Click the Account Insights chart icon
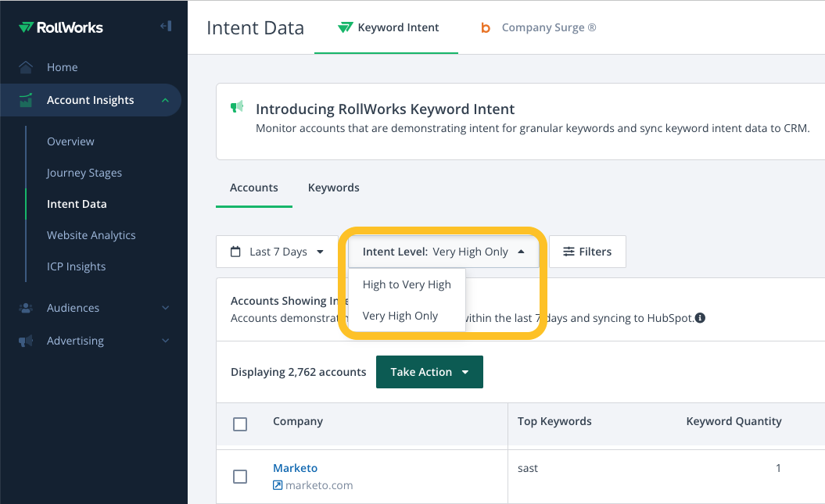 [x=26, y=100]
